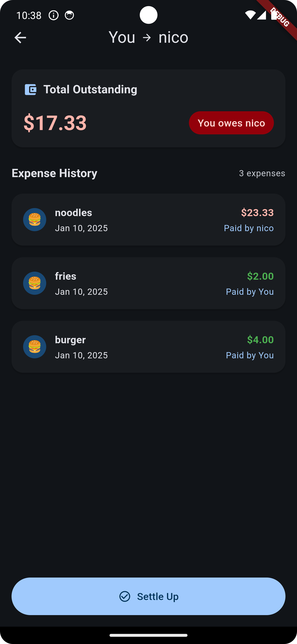297x644 pixels.
Task: Tap the "3 expenses" count label
Action: [x=262, y=173]
